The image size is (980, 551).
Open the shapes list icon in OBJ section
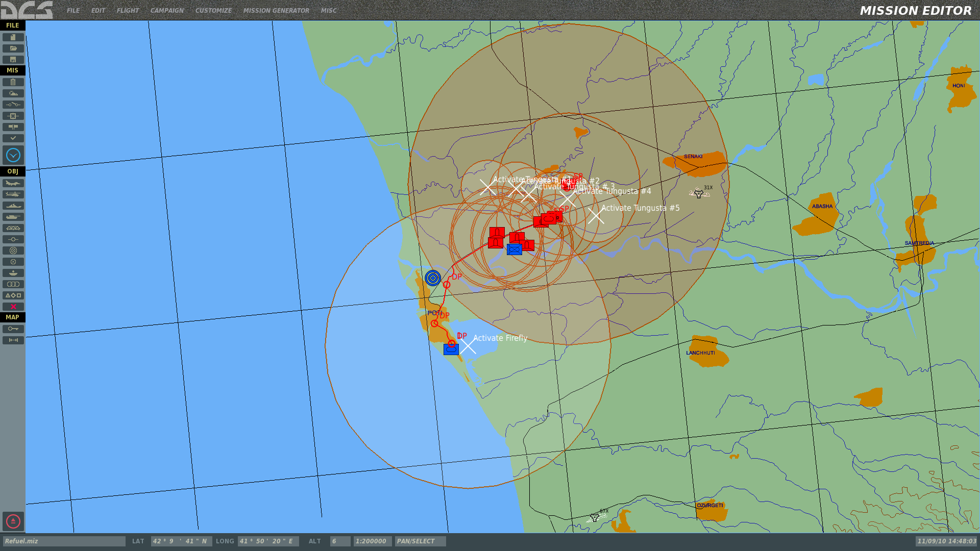pyautogui.click(x=13, y=295)
